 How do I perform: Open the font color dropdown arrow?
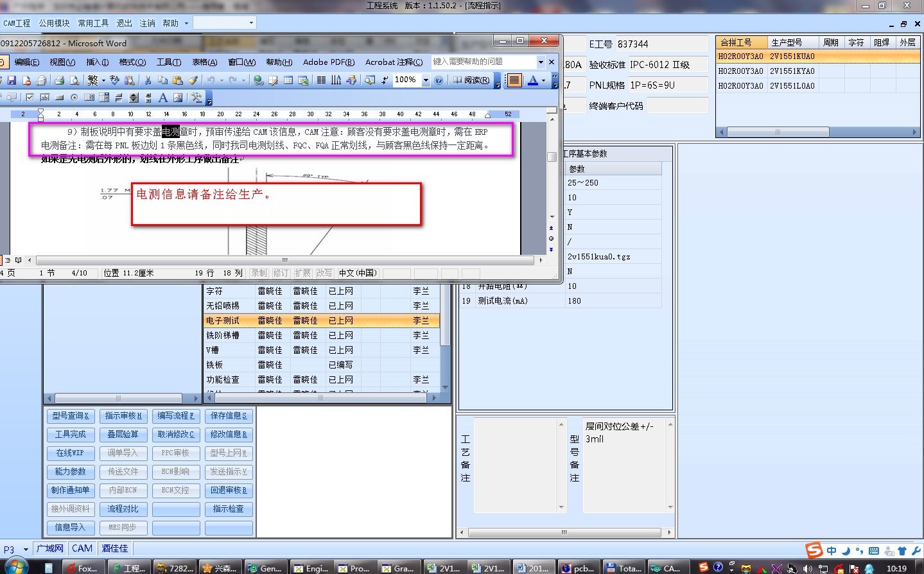pos(543,80)
